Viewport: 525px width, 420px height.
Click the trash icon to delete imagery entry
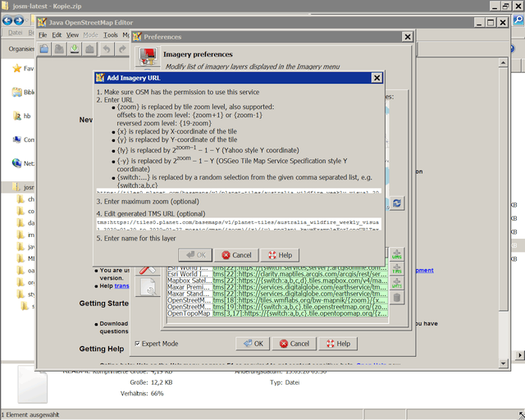397,298
